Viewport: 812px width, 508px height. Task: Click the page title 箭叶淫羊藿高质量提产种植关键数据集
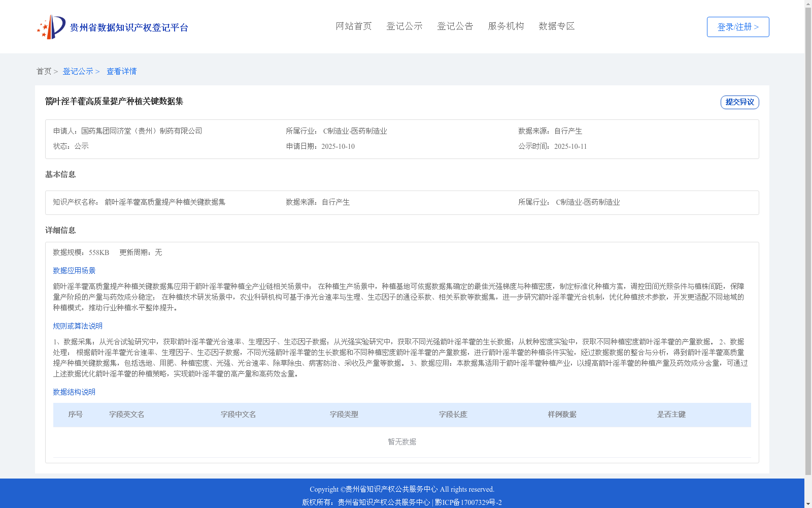click(114, 101)
